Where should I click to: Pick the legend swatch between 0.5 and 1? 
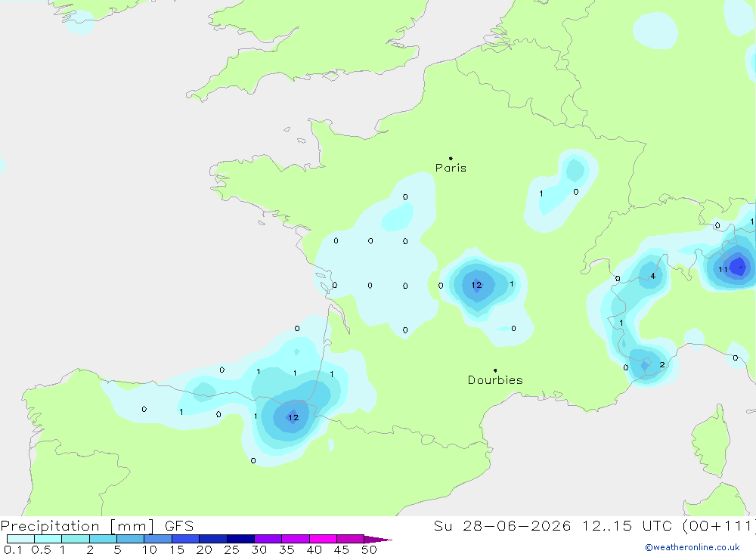point(48,539)
